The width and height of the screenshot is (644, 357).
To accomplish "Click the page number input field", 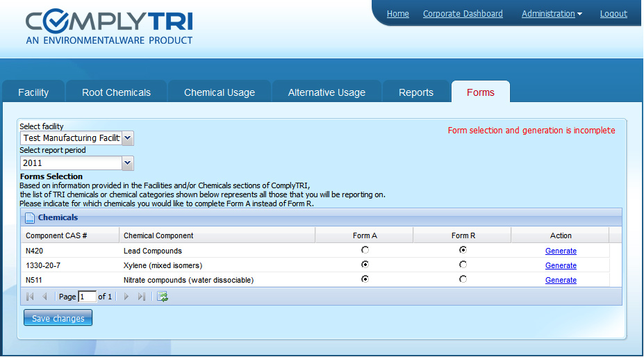I will click(x=87, y=297).
